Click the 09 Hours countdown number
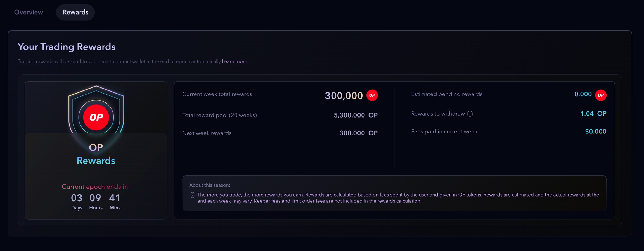 [x=95, y=198]
